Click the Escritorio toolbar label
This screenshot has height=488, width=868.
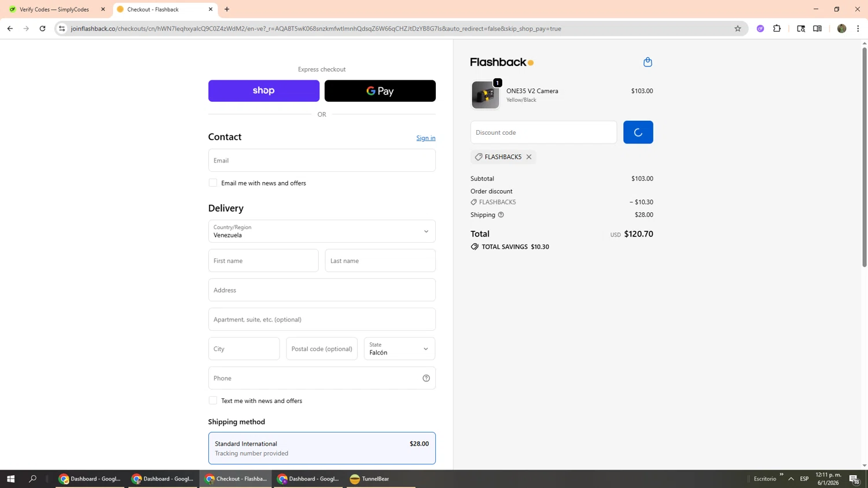point(765,479)
